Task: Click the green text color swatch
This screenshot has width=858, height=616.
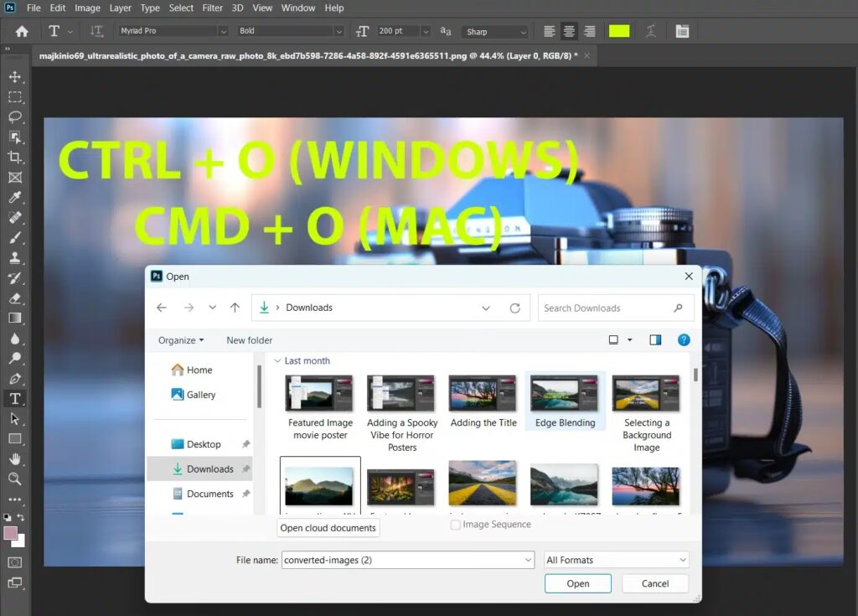Action: (x=619, y=31)
